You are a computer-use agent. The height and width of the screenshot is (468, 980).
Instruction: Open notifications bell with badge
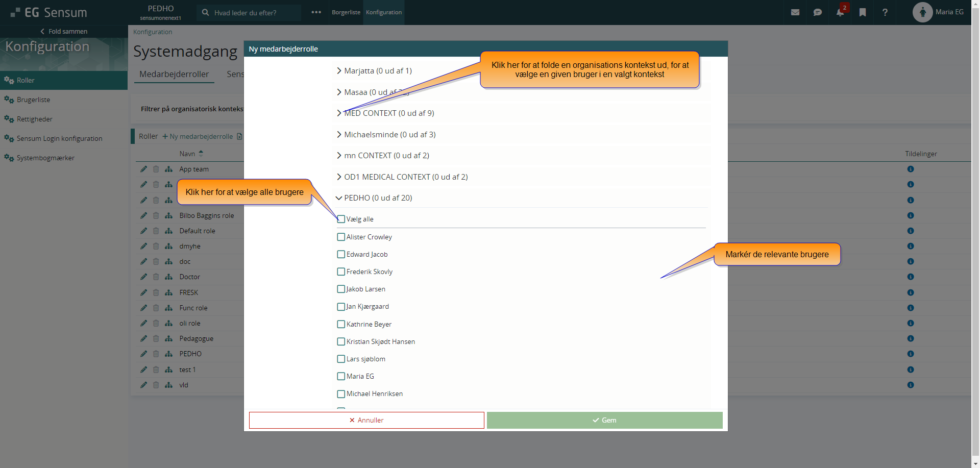point(840,12)
